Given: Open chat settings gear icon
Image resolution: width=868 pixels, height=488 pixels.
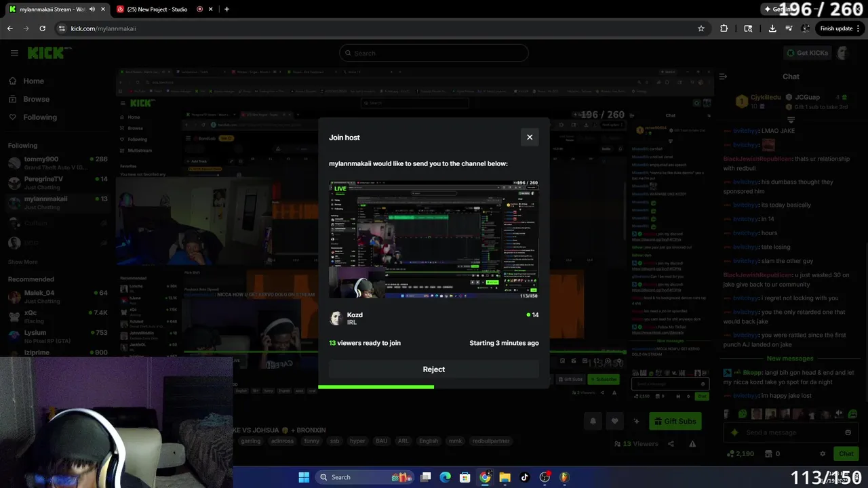Looking at the screenshot, I should coord(823,453).
